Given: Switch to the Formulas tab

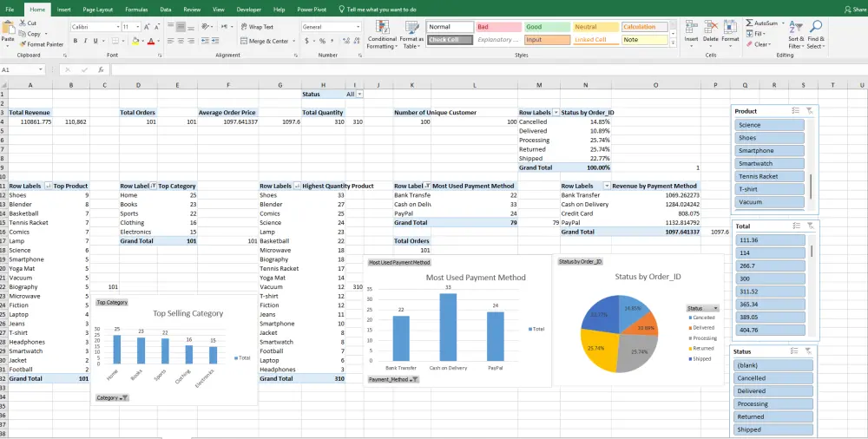Looking at the screenshot, I should click(136, 10).
